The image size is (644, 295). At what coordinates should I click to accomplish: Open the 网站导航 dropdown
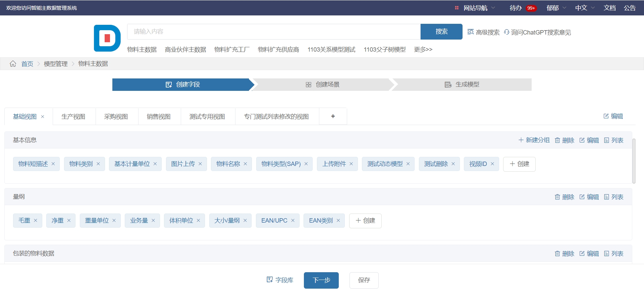click(x=475, y=8)
